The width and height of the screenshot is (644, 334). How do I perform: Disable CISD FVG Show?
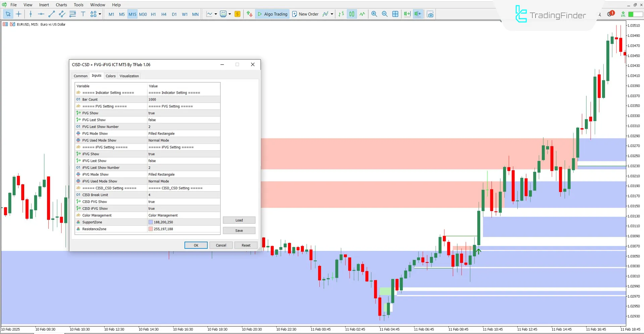pyautogui.click(x=184, y=202)
